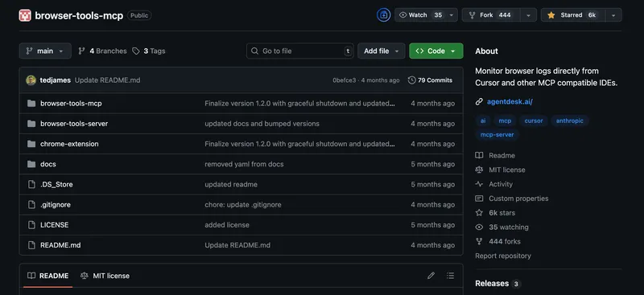Expand the Fork options dropdown arrow
The width and height of the screenshot is (644, 295).
(528, 15)
